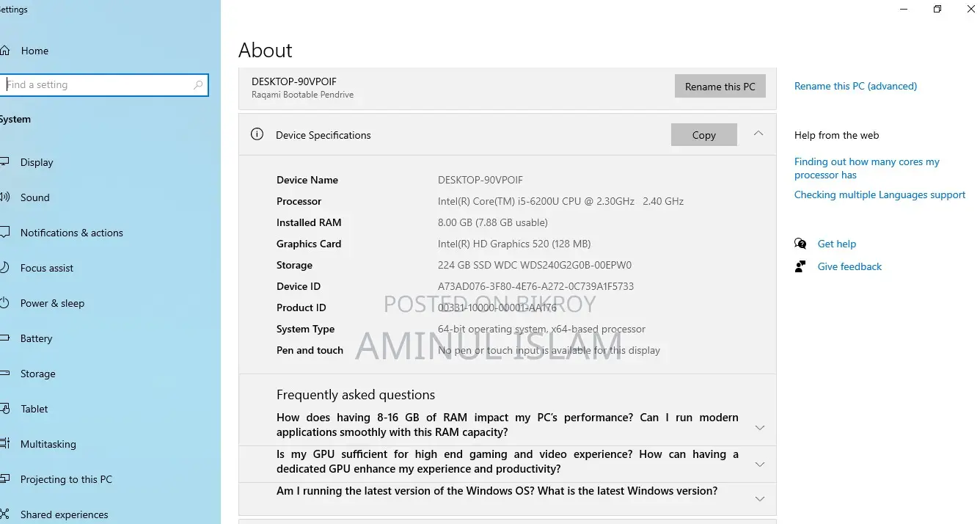This screenshot has height=524, width=980.
Task: Open the Get help link
Action: 837,244
